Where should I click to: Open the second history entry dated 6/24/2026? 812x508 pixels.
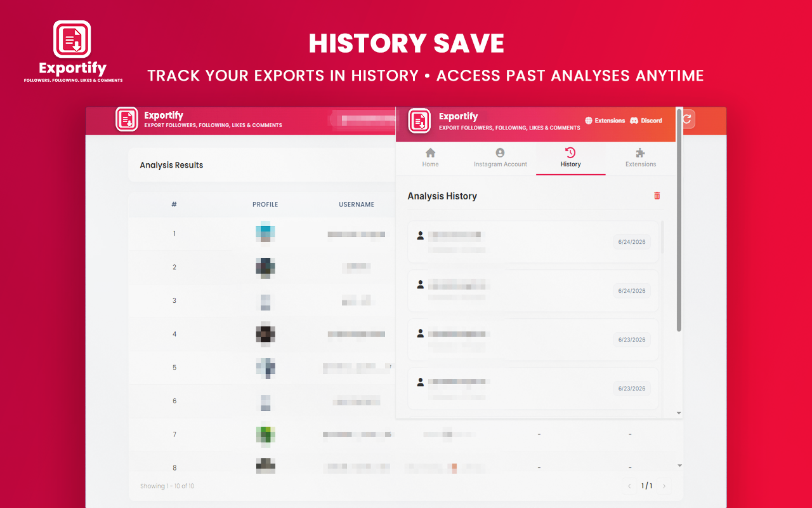[x=533, y=291]
